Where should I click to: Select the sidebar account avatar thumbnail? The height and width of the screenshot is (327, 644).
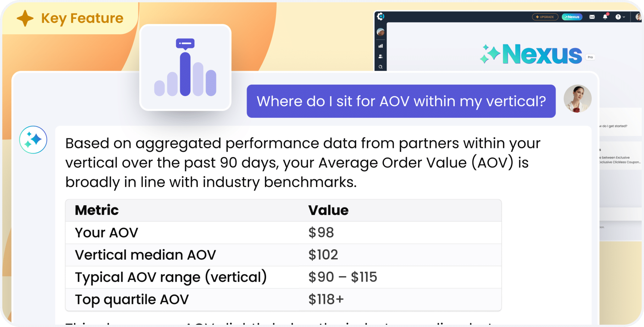[380, 32]
